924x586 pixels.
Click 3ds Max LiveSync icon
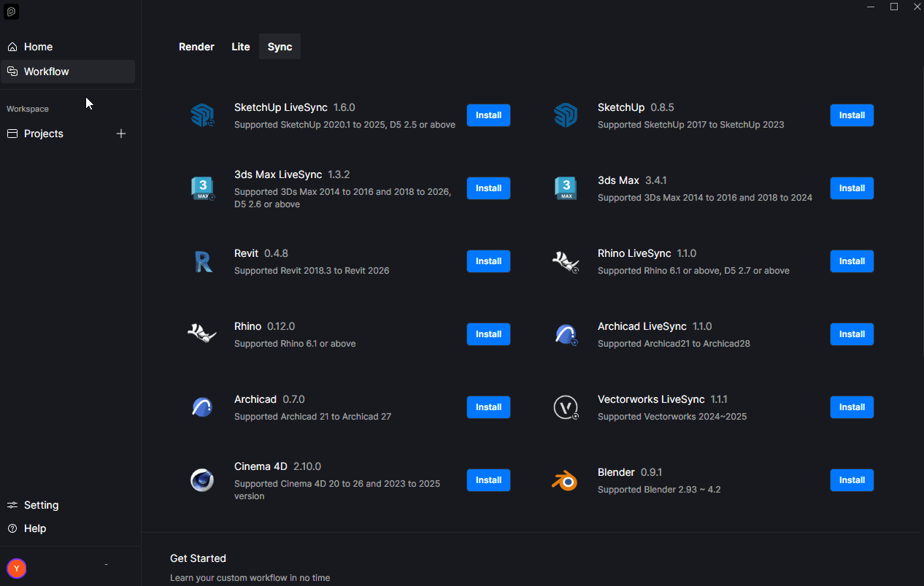pyautogui.click(x=202, y=188)
